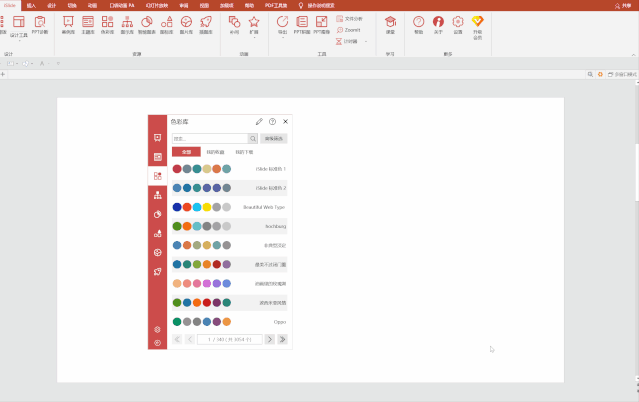Click 多窗口模式 multi-window mode button
The height and width of the screenshot is (402, 639).
point(622,74)
